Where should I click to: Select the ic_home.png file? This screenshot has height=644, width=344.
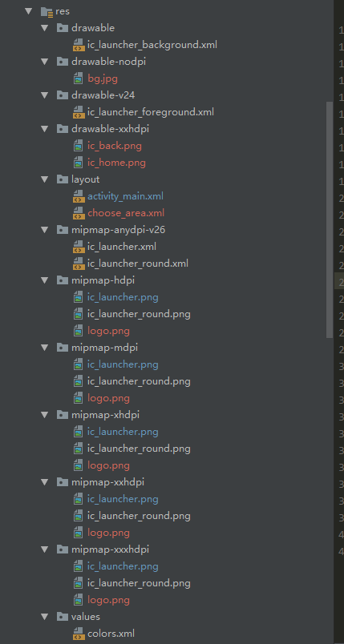(116, 163)
